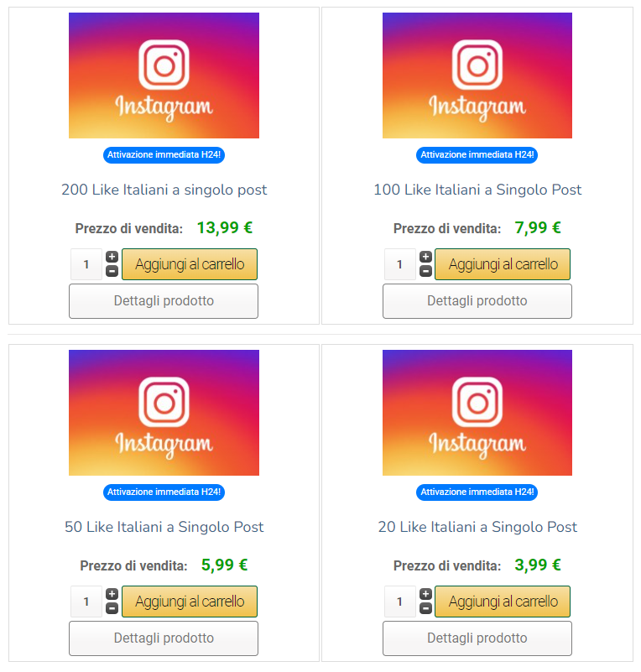Open Dettagli prodotto for 20 Like Italiani
The height and width of the screenshot is (672, 641).
coord(477,638)
